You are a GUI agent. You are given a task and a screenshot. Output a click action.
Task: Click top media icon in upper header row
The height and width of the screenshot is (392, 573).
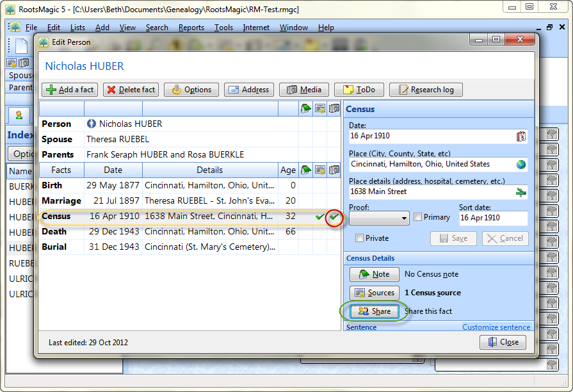[x=334, y=109]
